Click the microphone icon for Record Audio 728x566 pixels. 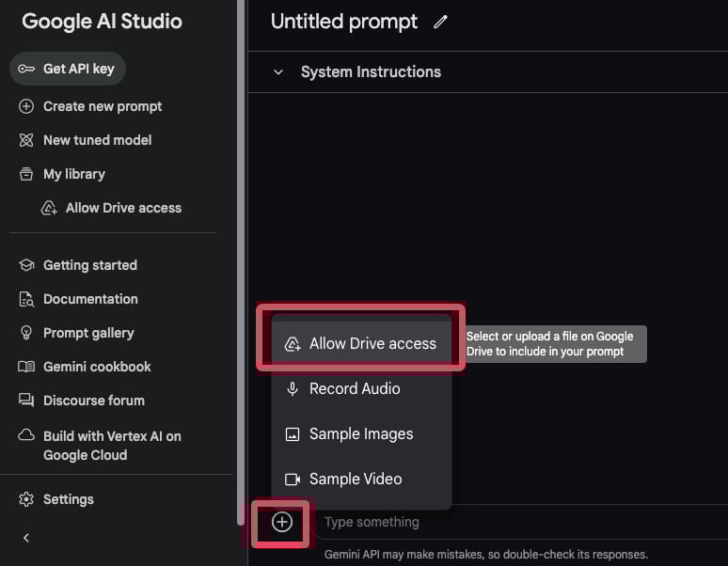click(x=293, y=388)
